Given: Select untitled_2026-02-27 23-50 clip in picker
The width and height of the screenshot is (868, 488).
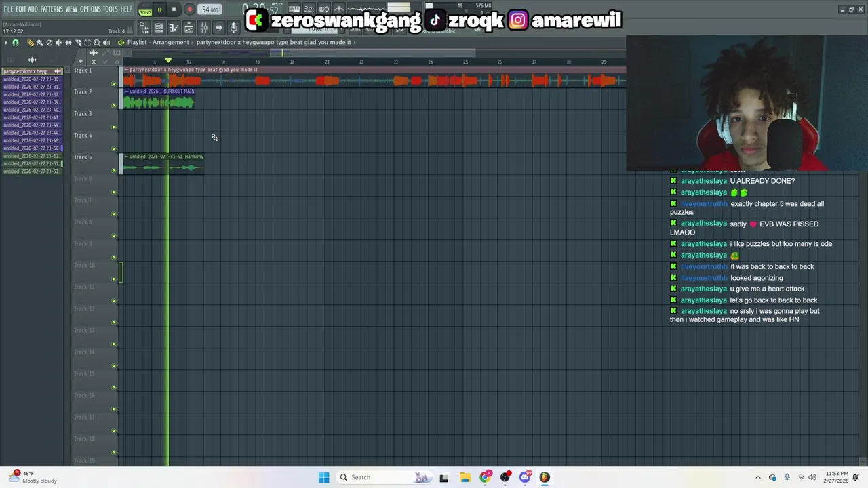Looking at the screenshot, I should tap(32, 148).
